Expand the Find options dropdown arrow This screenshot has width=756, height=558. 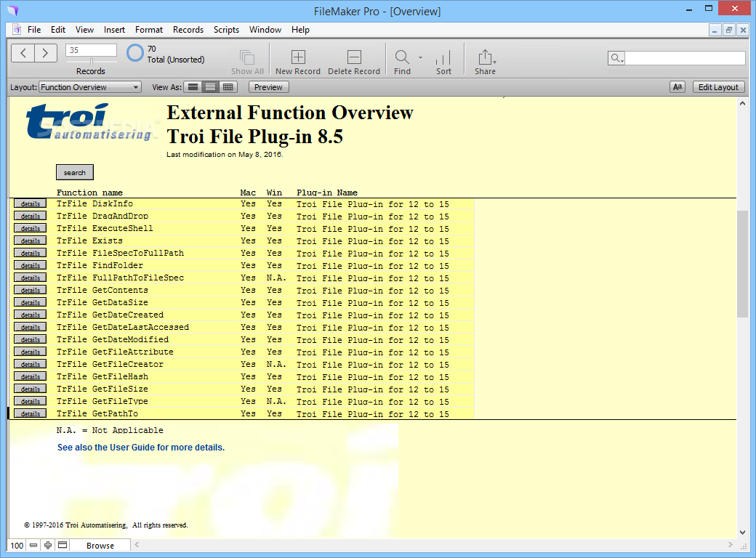(420, 57)
